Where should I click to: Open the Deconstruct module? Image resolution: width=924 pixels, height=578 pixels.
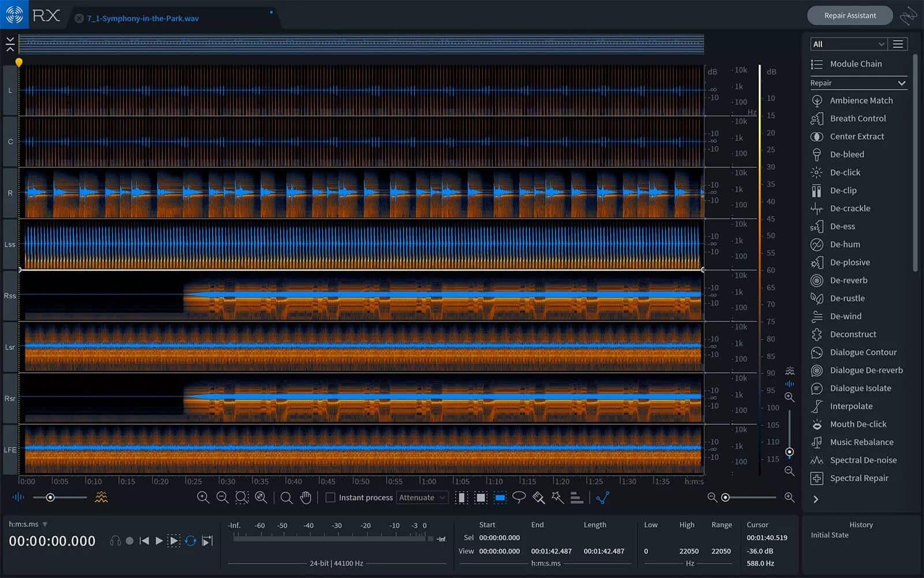point(844,334)
